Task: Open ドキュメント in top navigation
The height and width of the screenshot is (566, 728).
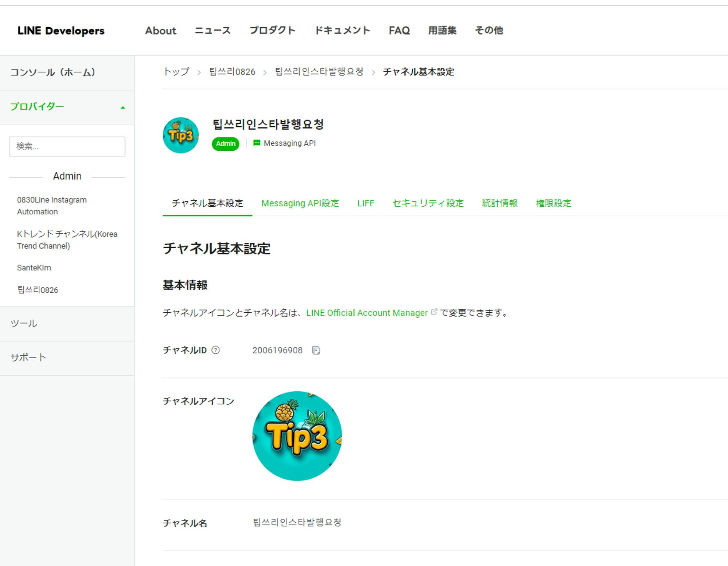Action: (342, 31)
